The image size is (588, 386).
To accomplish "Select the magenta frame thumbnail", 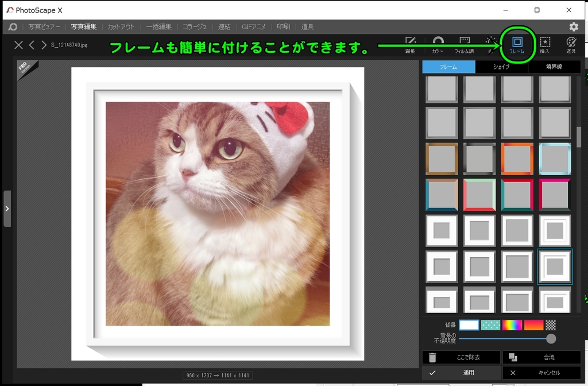I will pos(555,195).
